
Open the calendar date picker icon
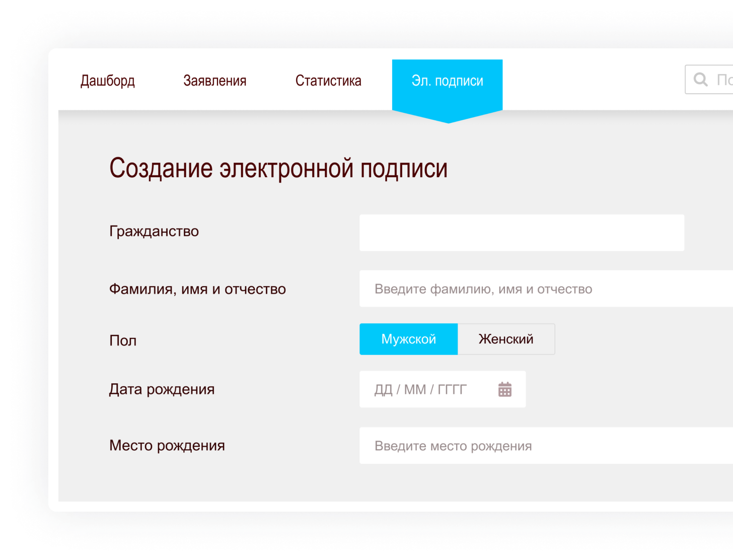(504, 389)
